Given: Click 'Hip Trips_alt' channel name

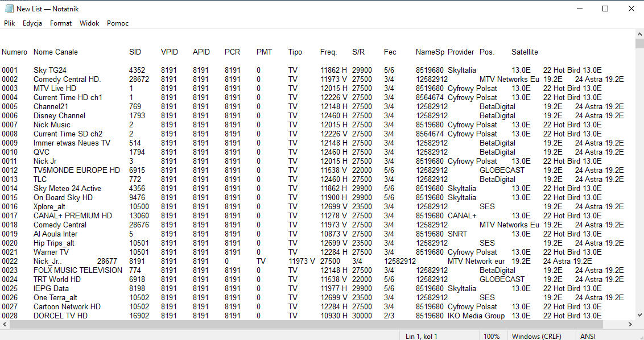Looking at the screenshot, I should point(54,243).
